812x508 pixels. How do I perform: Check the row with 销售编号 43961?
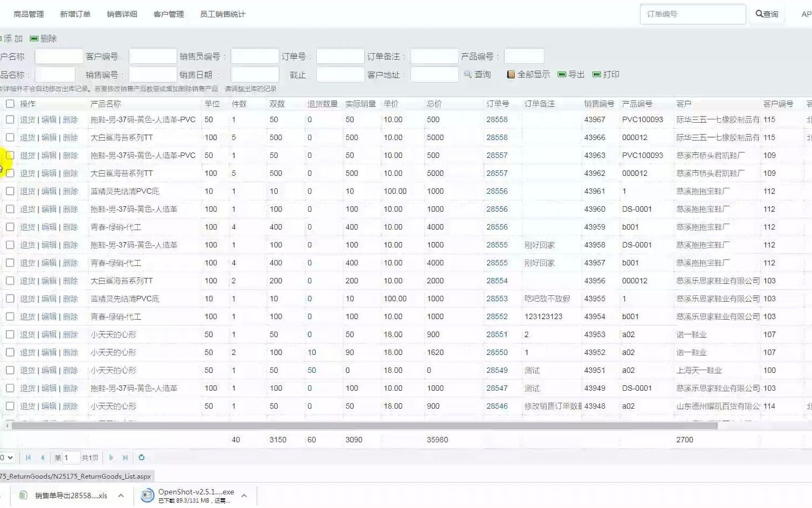(x=10, y=191)
